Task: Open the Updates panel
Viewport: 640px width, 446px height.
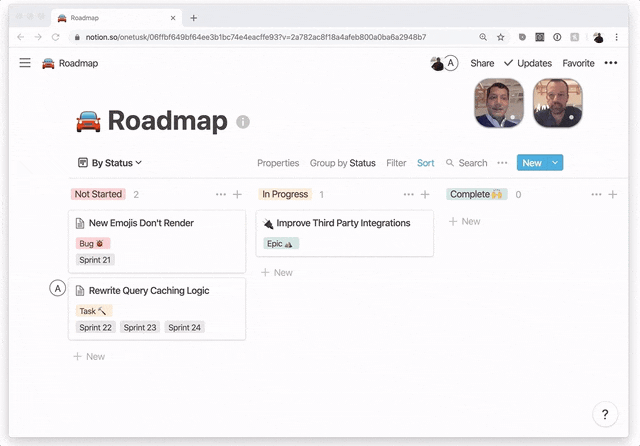Action: tap(528, 63)
